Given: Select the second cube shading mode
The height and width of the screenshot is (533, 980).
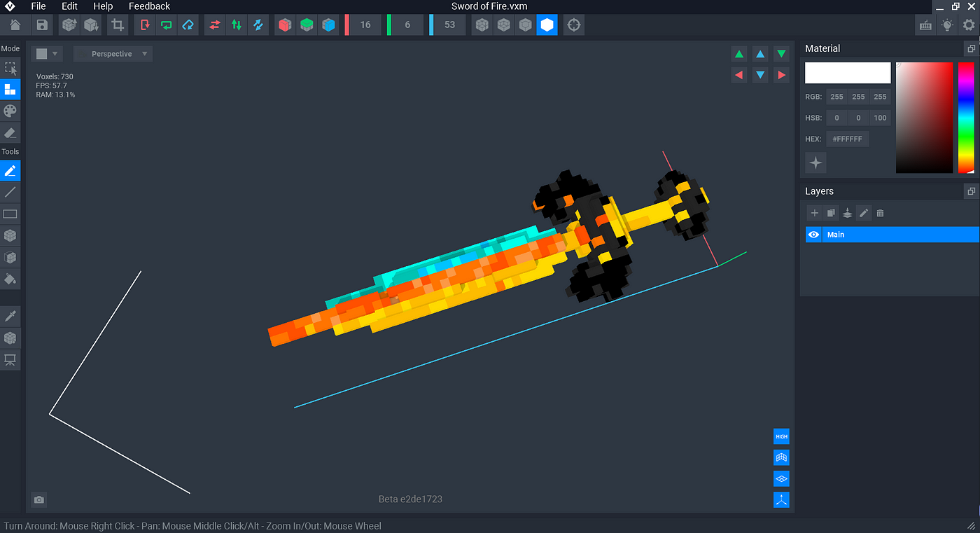Looking at the screenshot, I should 503,25.
